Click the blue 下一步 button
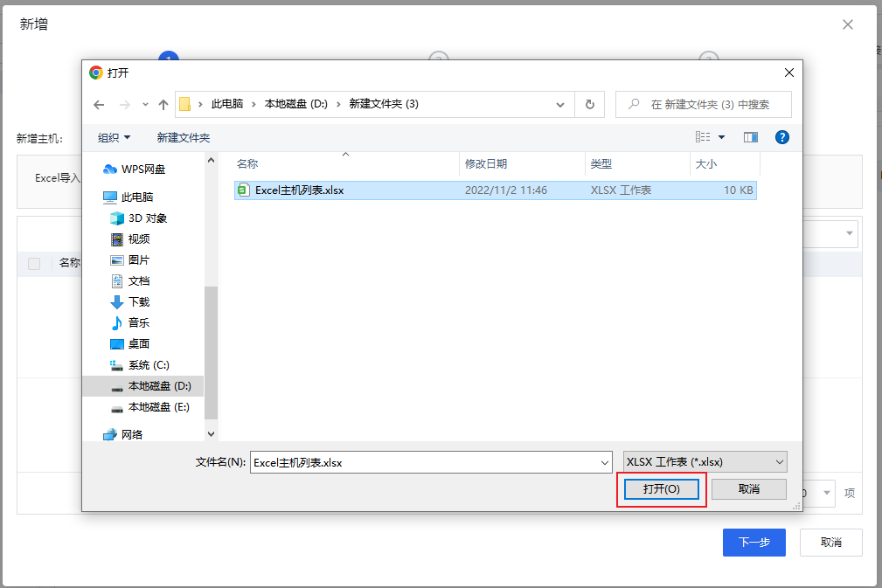Viewport: 882px width, 588px height. (754, 542)
